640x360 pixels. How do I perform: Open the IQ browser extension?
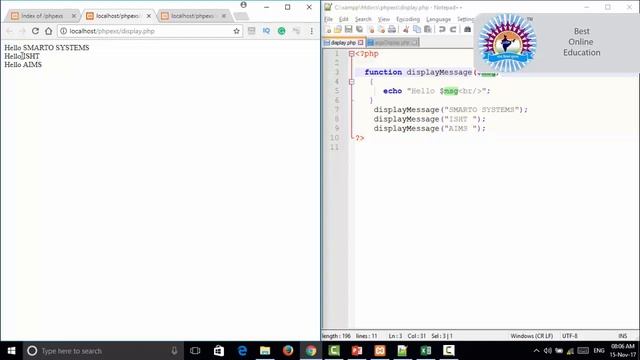[266, 31]
